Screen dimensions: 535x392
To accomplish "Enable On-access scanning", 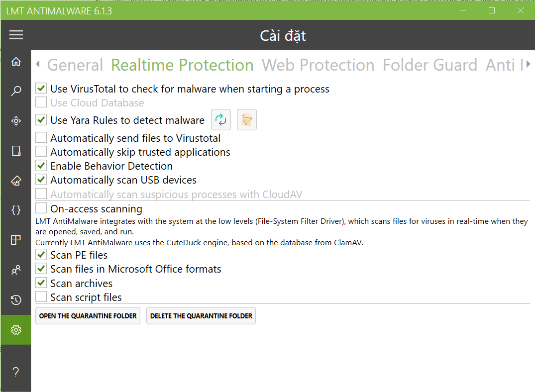I will (x=41, y=208).
